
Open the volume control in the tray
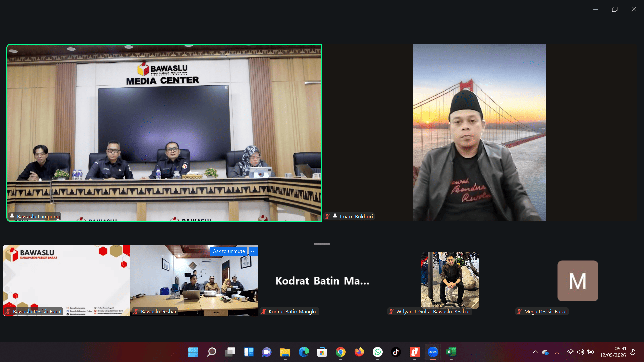580,352
